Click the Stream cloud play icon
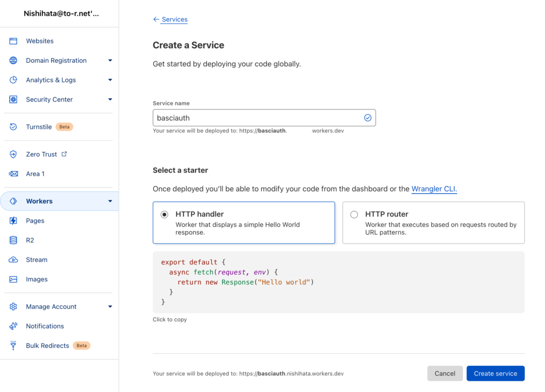This screenshot has height=392, width=545. tap(13, 260)
